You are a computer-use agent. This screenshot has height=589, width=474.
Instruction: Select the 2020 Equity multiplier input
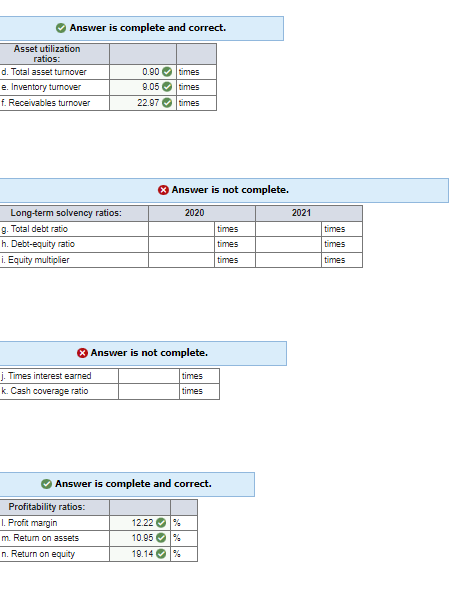(x=181, y=260)
